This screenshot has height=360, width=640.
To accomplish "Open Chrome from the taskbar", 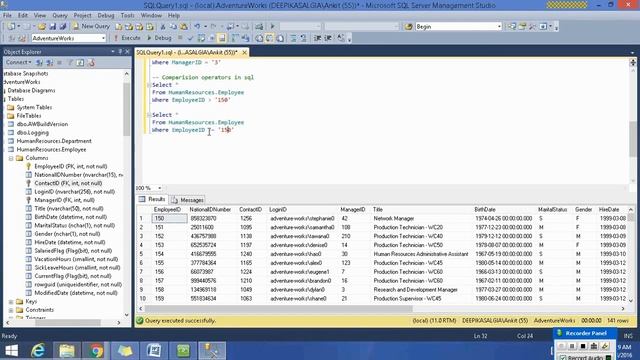I will coord(96,351).
